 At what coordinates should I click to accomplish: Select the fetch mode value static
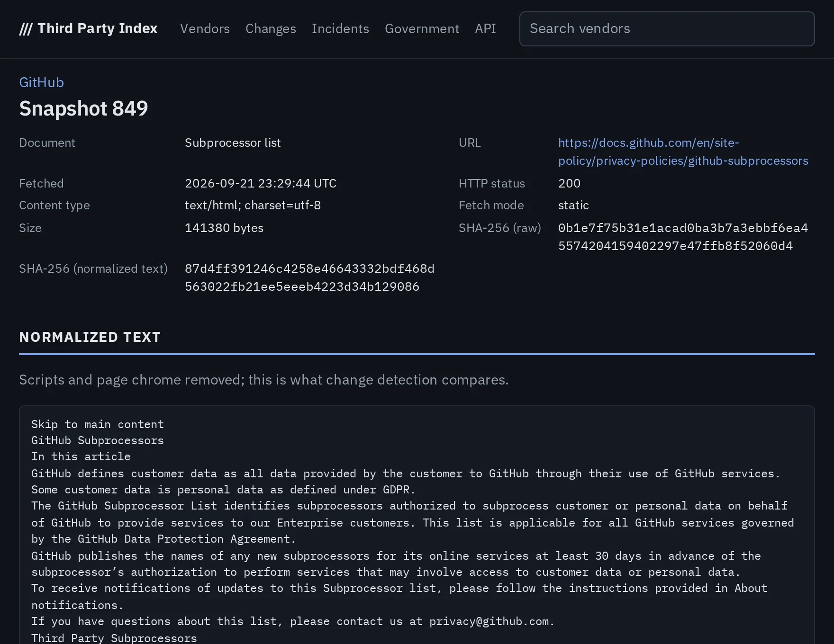pos(573,205)
